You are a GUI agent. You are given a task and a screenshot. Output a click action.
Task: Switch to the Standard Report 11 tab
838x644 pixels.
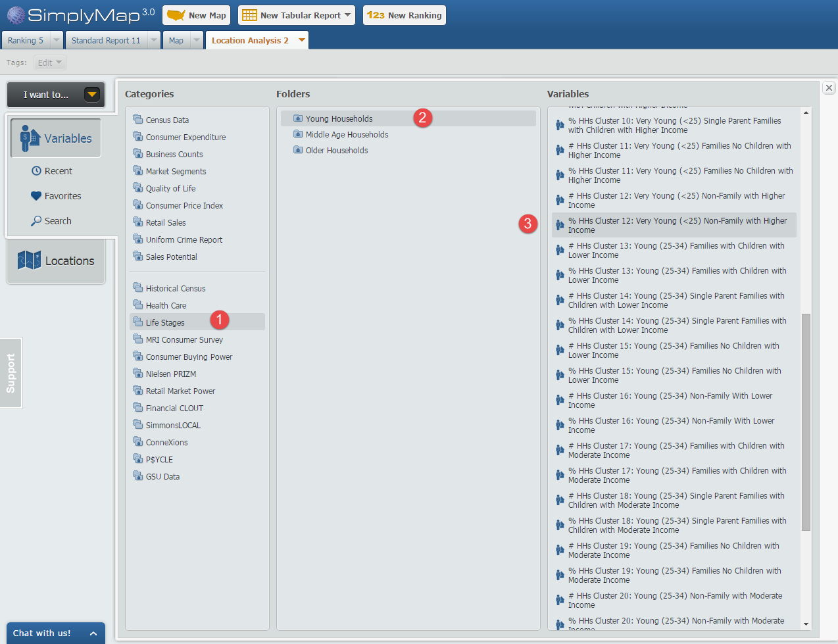[x=106, y=40]
